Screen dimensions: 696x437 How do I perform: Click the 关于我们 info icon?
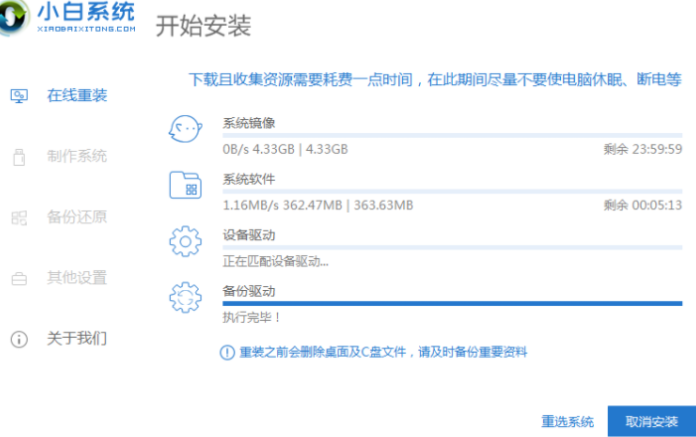coord(18,340)
